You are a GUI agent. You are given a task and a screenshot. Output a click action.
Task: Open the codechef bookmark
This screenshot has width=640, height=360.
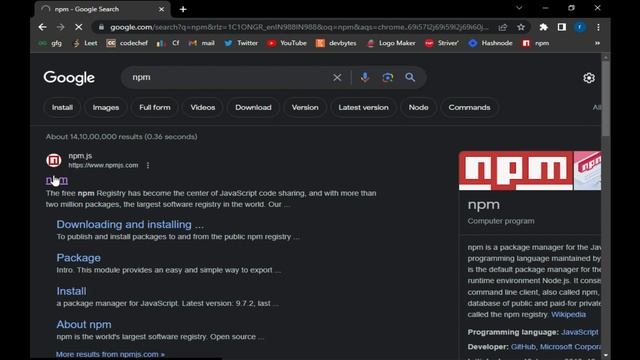click(127, 43)
